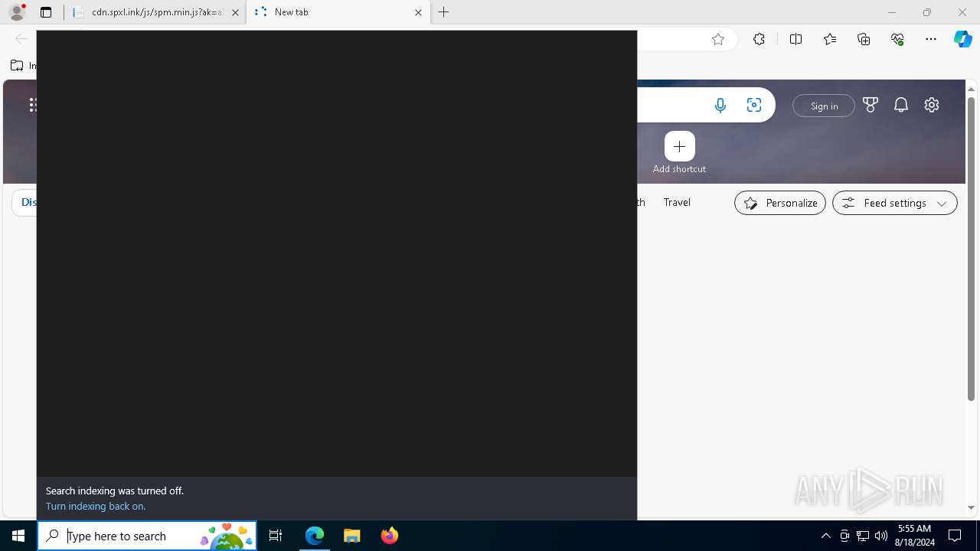Launch Firefox from the taskbar
The width and height of the screenshot is (980, 551).
(x=390, y=536)
